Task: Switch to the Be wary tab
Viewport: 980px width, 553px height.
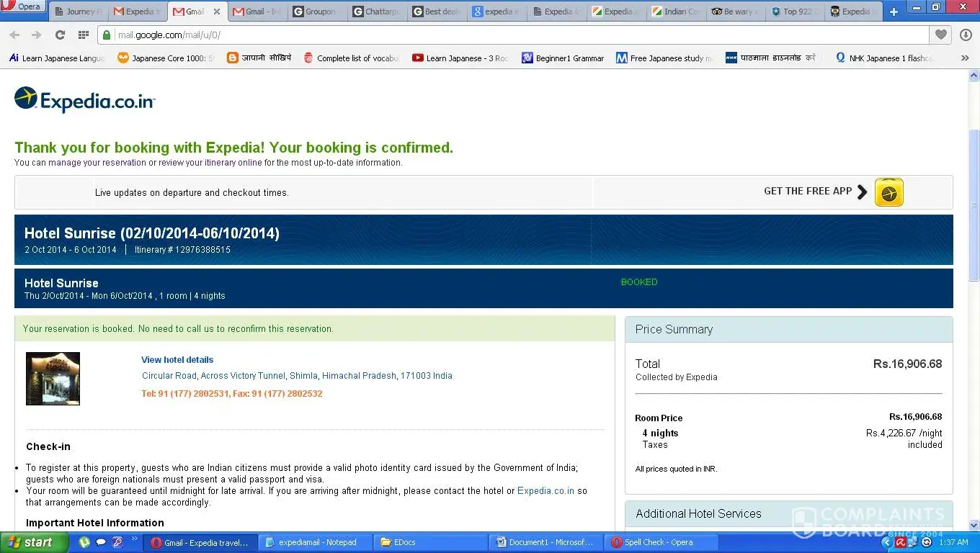Action: click(736, 12)
